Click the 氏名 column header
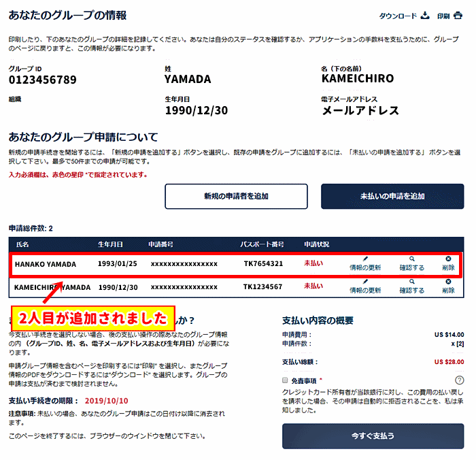Viewport: 476px width, 460px height. click(x=22, y=244)
